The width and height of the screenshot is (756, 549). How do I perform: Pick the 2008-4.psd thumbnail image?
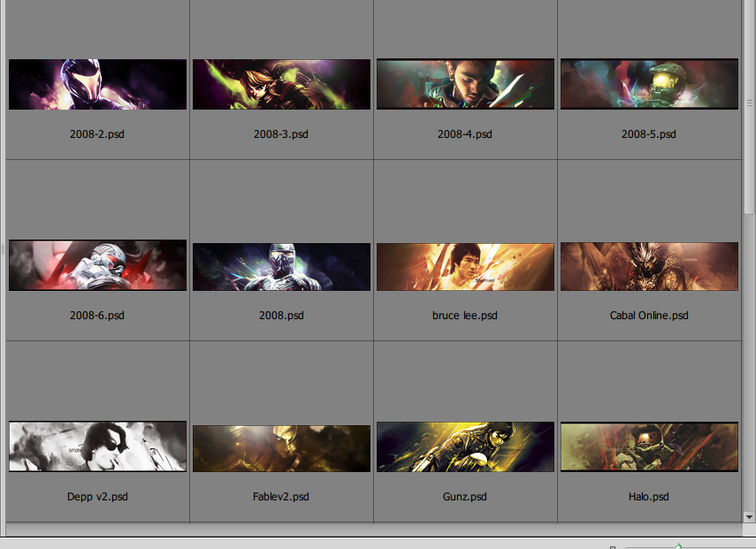tap(465, 84)
